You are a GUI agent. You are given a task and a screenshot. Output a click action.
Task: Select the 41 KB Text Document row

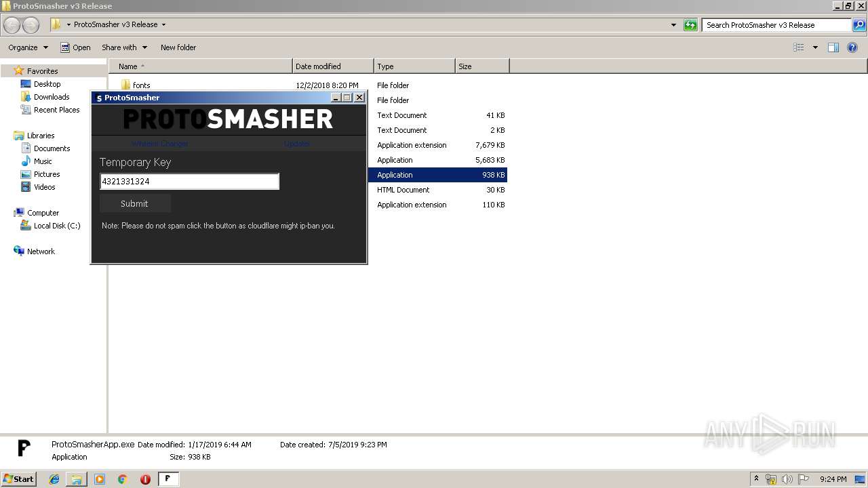tap(437, 115)
